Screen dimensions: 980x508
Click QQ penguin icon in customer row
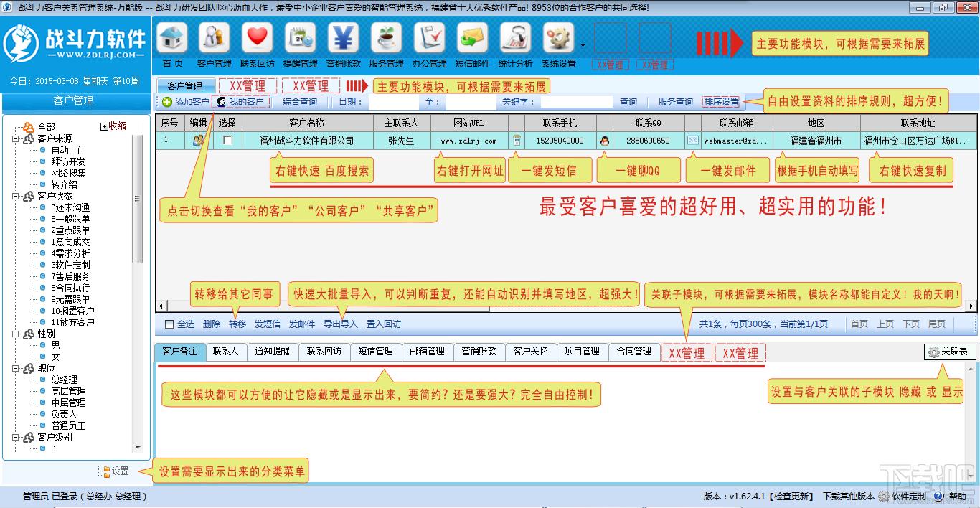pyautogui.click(x=605, y=141)
